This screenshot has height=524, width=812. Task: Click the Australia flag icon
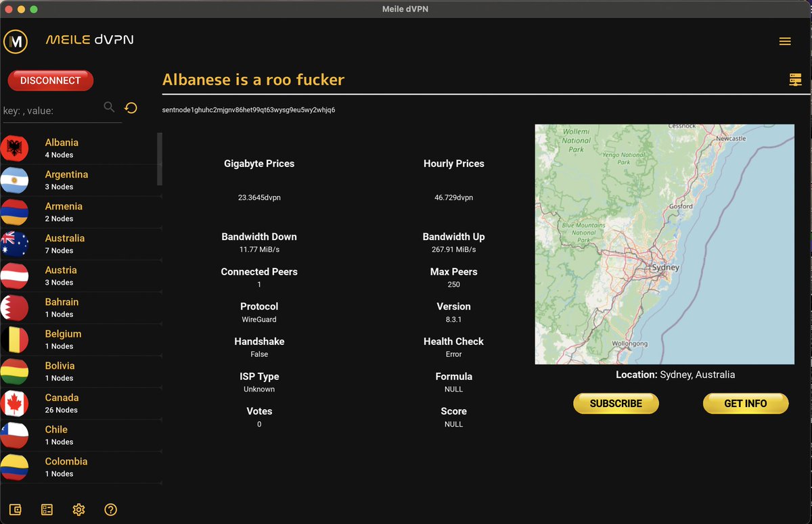pyautogui.click(x=14, y=243)
